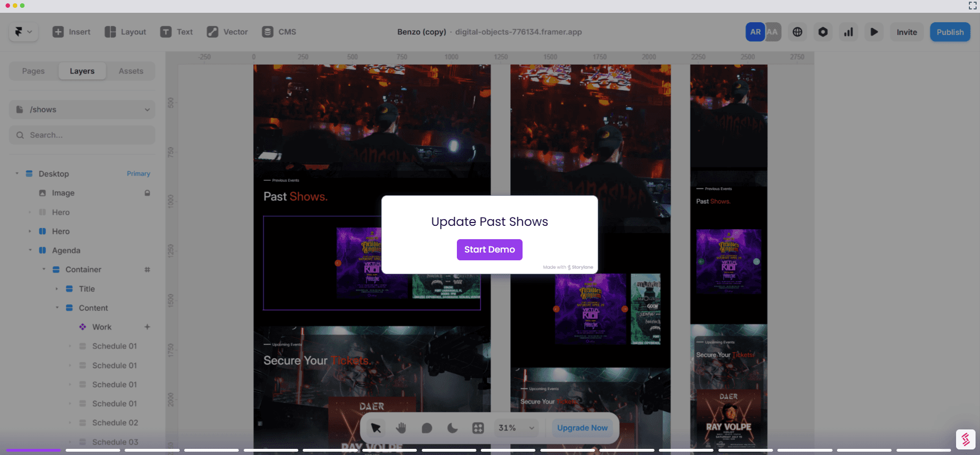This screenshot has width=980, height=455.
Task: Click the grid overview icon
Action: point(478,428)
